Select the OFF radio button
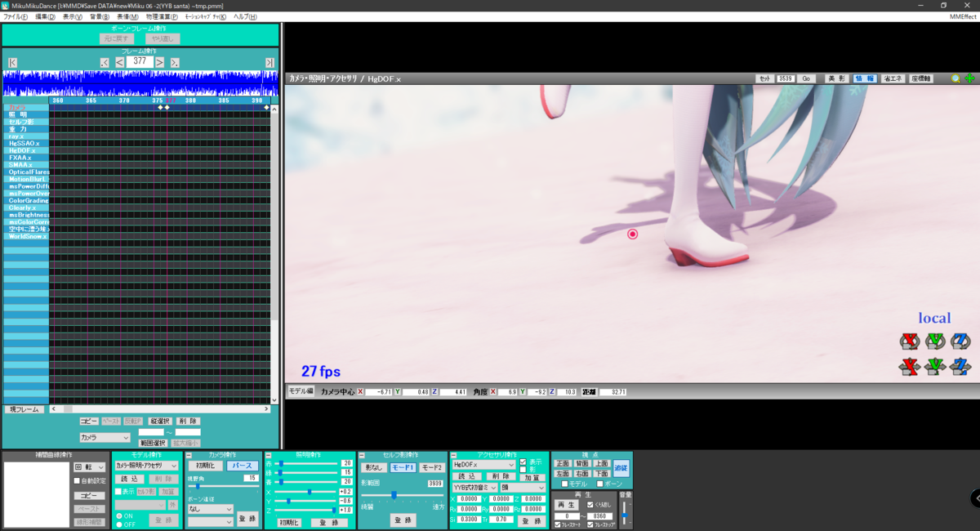 pos(119,524)
